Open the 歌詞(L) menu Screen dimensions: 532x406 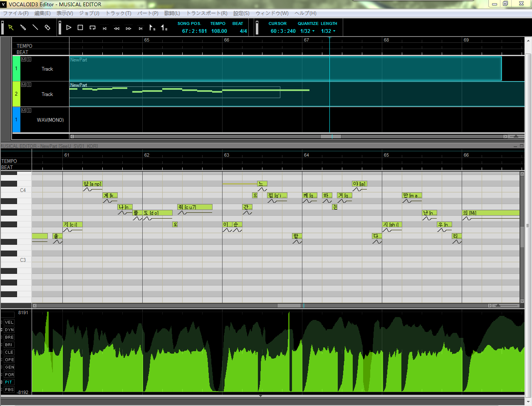coord(172,13)
